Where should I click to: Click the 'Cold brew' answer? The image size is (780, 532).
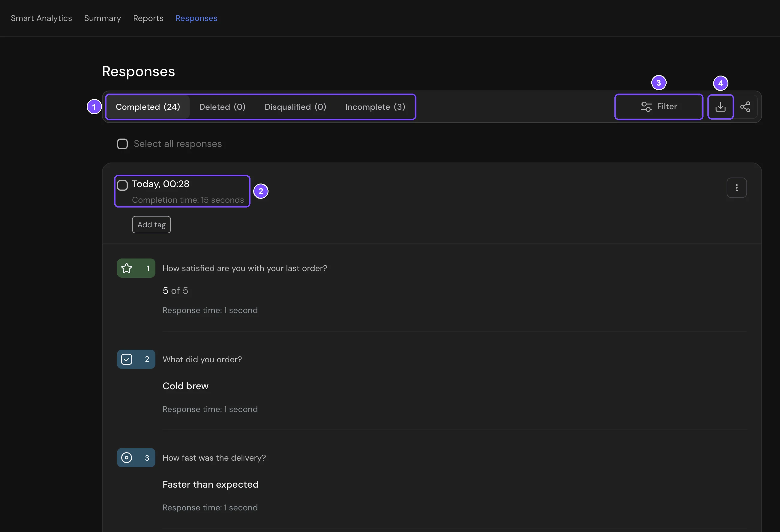click(x=185, y=386)
